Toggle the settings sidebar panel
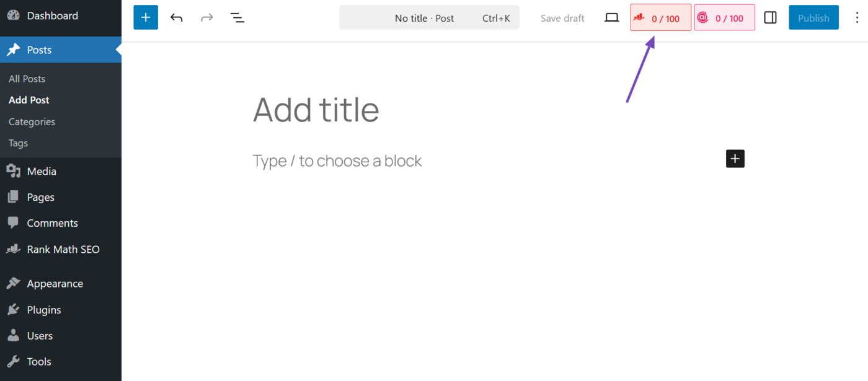The height and width of the screenshot is (381, 868). [x=769, y=17]
